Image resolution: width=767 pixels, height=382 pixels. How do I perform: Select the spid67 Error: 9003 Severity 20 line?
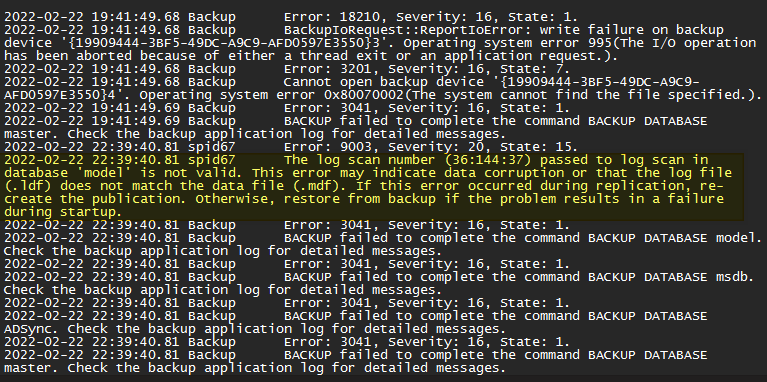[291, 147]
